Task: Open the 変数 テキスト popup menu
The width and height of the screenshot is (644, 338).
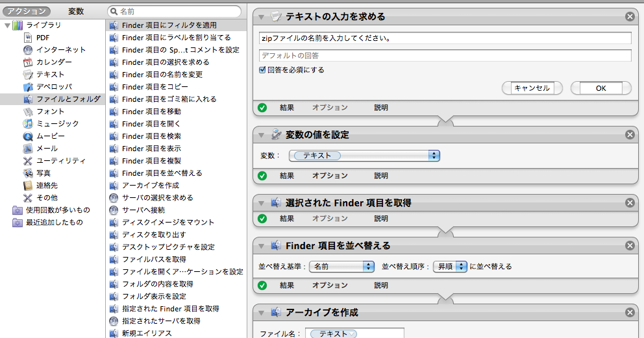Action: pos(364,156)
